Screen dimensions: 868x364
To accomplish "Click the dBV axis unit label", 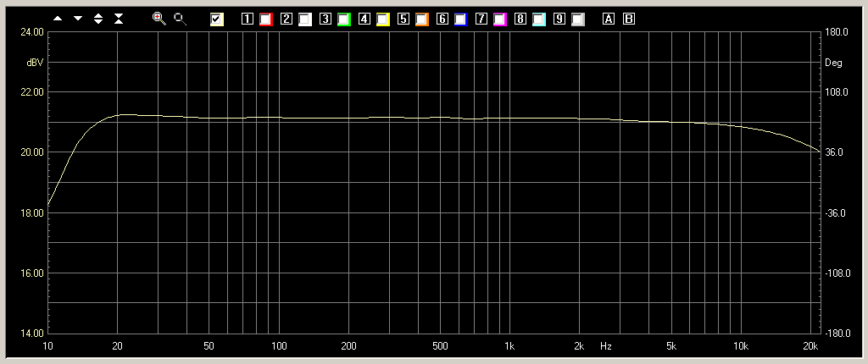I will click(x=34, y=63).
